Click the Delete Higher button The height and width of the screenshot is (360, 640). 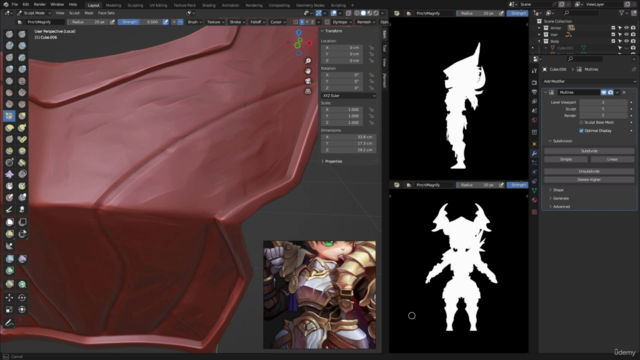click(589, 180)
